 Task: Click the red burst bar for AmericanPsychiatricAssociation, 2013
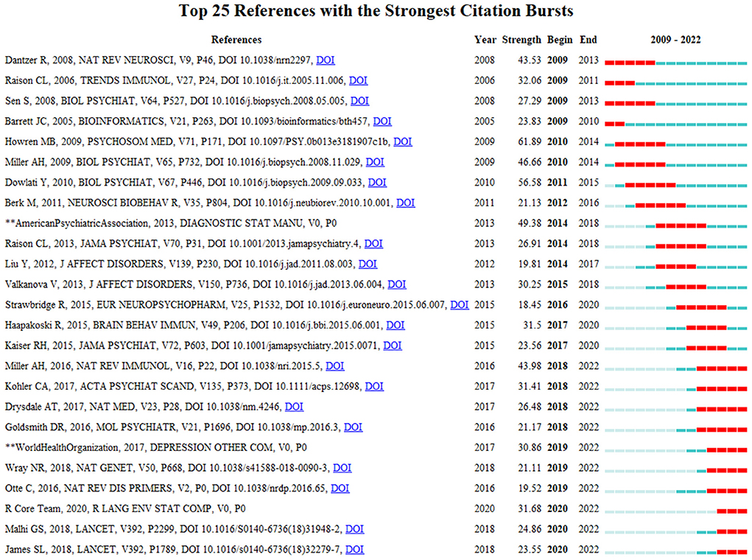pos(681,226)
